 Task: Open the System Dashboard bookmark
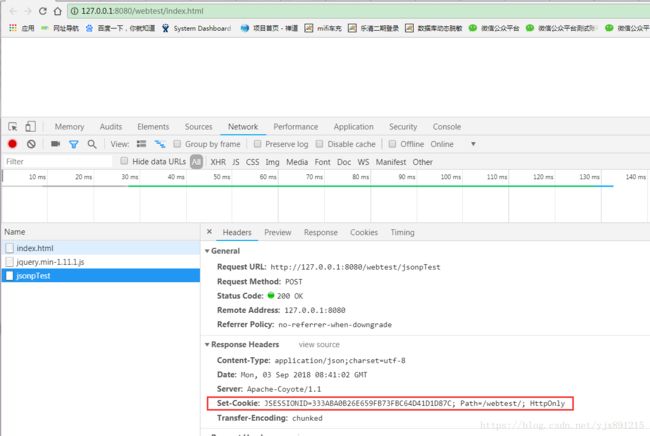196,28
